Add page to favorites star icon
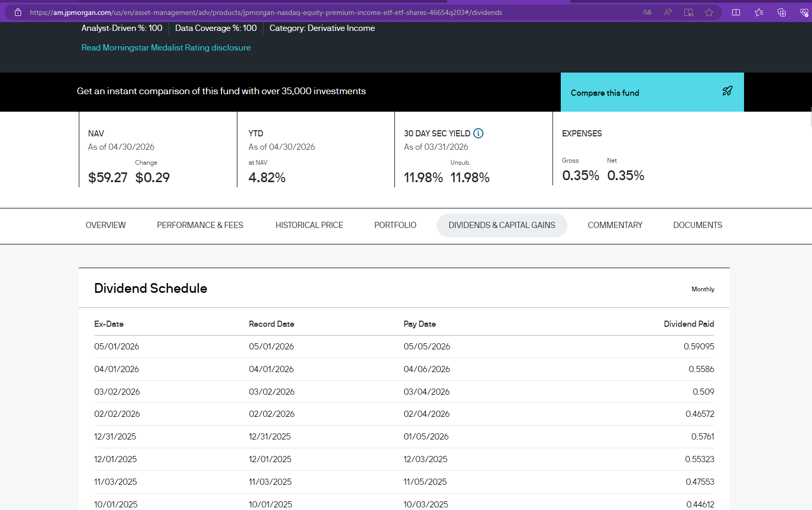The image size is (812, 510). click(709, 12)
